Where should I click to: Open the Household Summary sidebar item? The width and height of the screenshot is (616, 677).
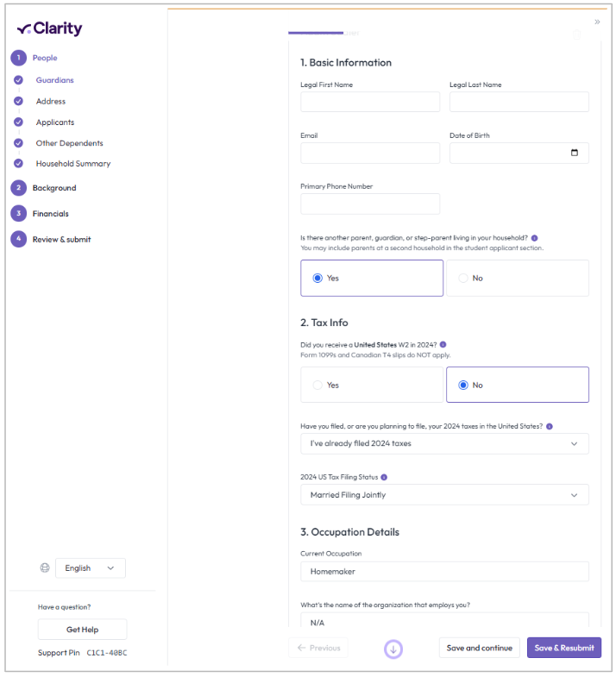point(73,164)
